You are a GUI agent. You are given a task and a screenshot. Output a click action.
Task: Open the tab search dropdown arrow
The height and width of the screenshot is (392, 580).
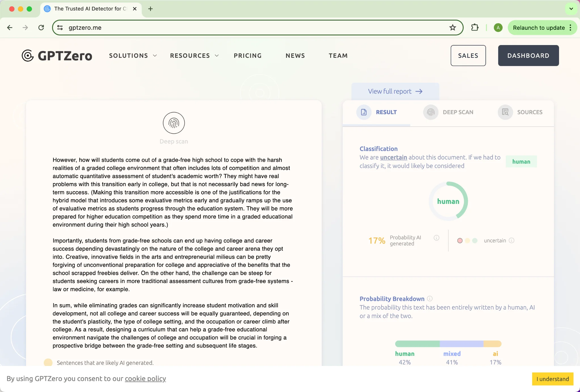click(x=571, y=9)
